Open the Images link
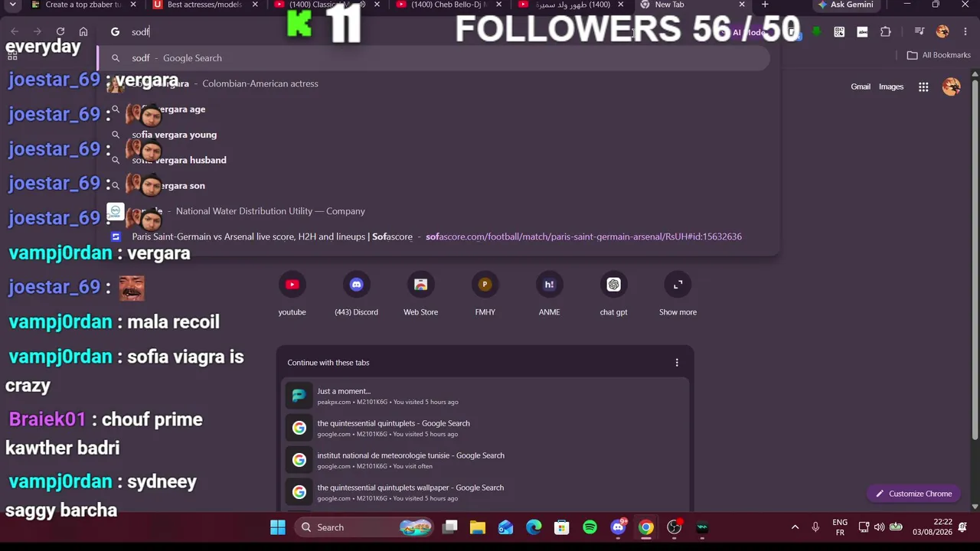The width and height of the screenshot is (980, 551). coord(891,86)
